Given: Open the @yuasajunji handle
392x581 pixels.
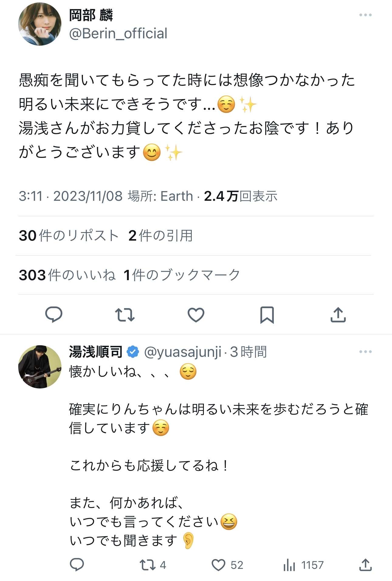Looking at the screenshot, I should pyautogui.click(x=182, y=352).
